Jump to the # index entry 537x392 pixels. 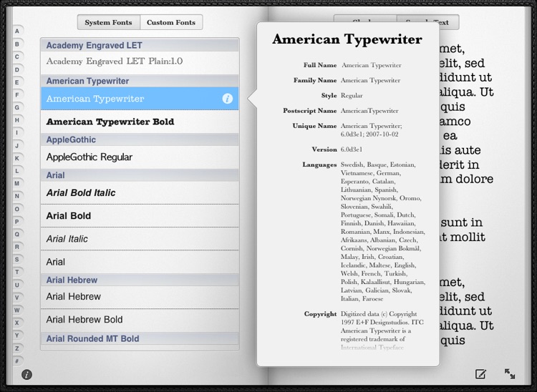(x=17, y=361)
